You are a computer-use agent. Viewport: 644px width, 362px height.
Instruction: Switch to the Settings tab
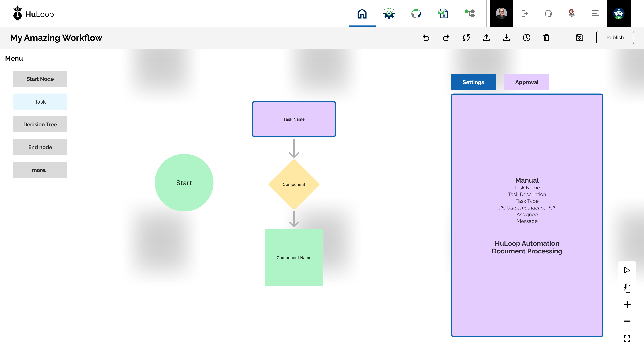tap(473, 82)
